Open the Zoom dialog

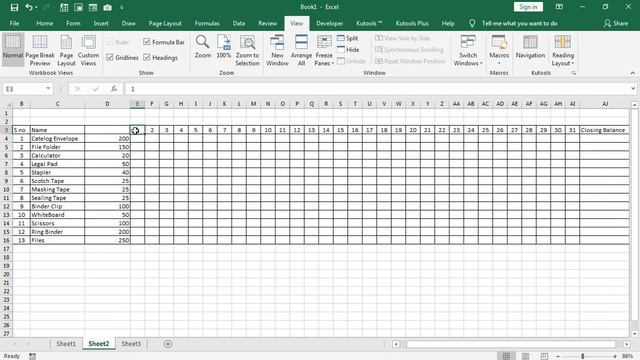pos(202,47)
